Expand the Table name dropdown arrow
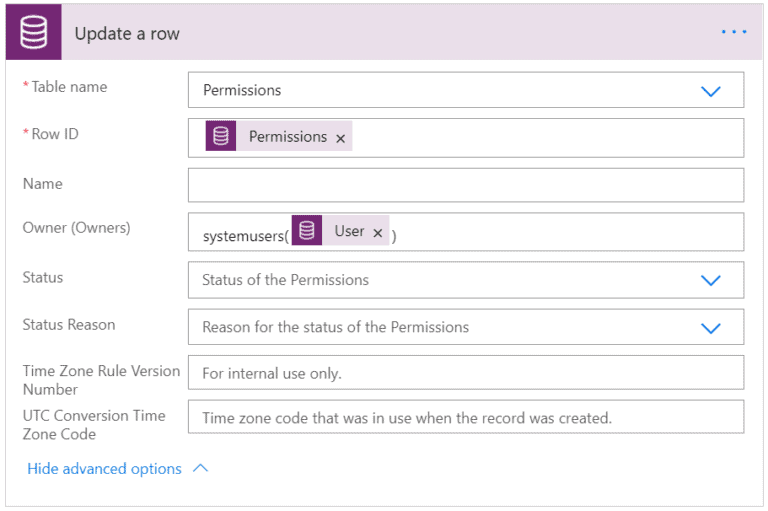 pos(711,90)
